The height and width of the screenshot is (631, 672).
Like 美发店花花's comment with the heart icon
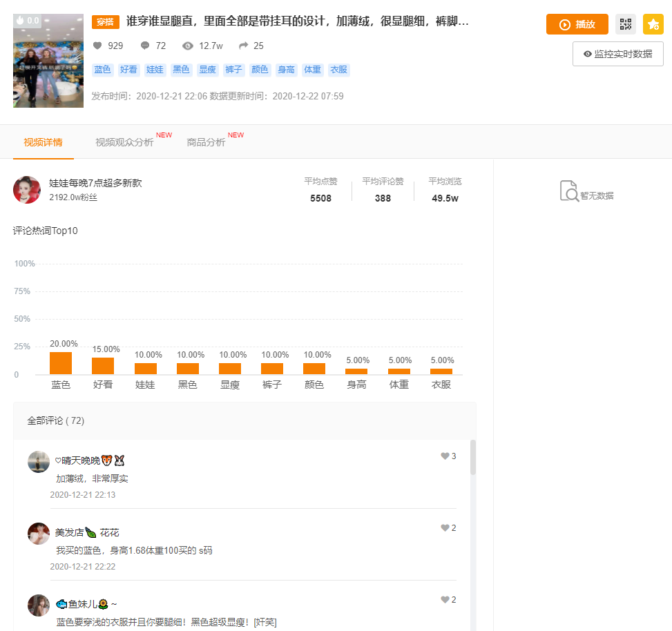coord(445,527)
